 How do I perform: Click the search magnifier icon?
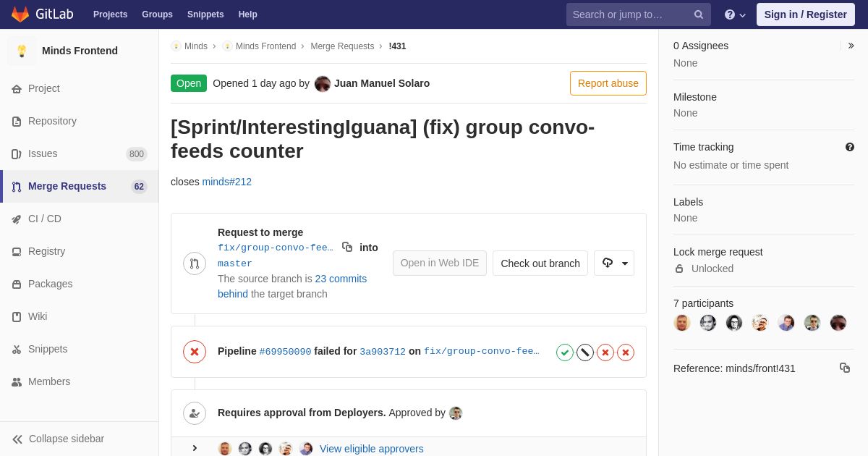tap(699, 14)
